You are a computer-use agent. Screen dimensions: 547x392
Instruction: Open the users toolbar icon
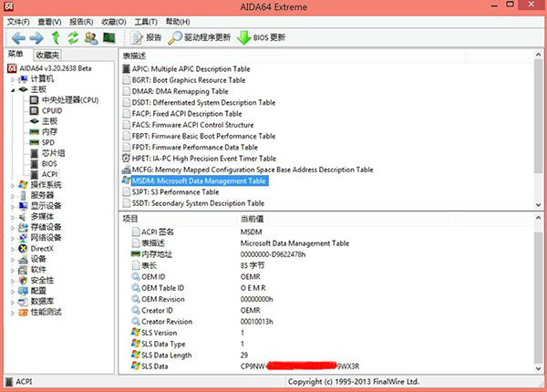[91, 37]
